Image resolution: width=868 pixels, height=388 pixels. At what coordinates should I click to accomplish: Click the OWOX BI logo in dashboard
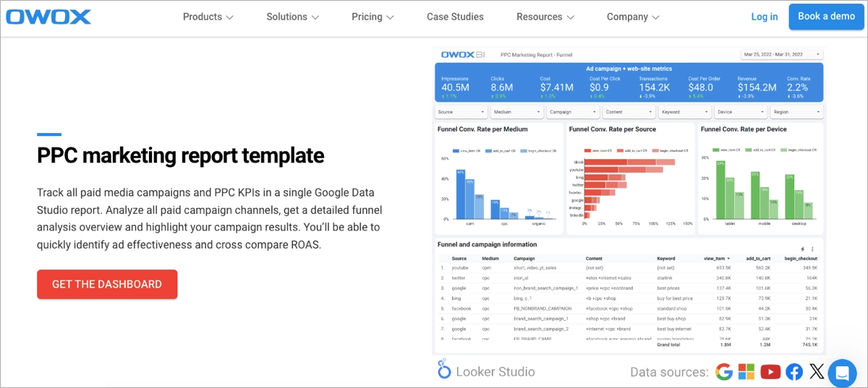[x=463, y=54]
